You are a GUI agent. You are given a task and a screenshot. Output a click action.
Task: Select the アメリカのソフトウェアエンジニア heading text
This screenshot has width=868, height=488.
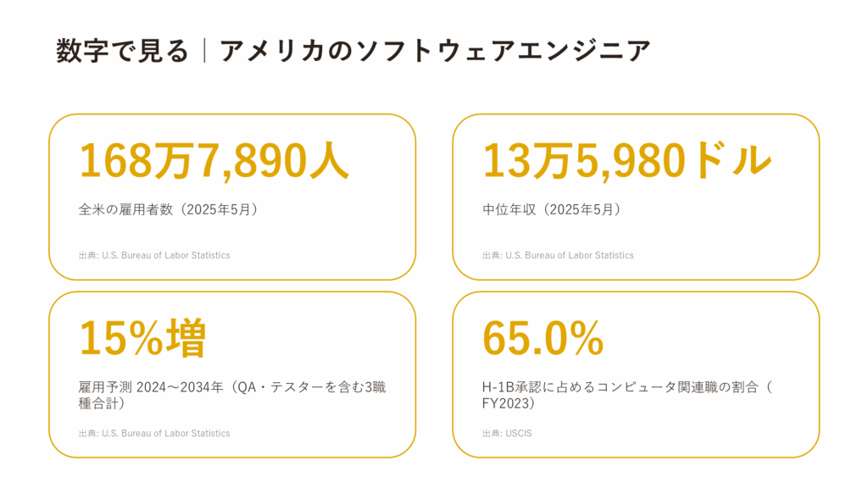click(x=435, y=51)
